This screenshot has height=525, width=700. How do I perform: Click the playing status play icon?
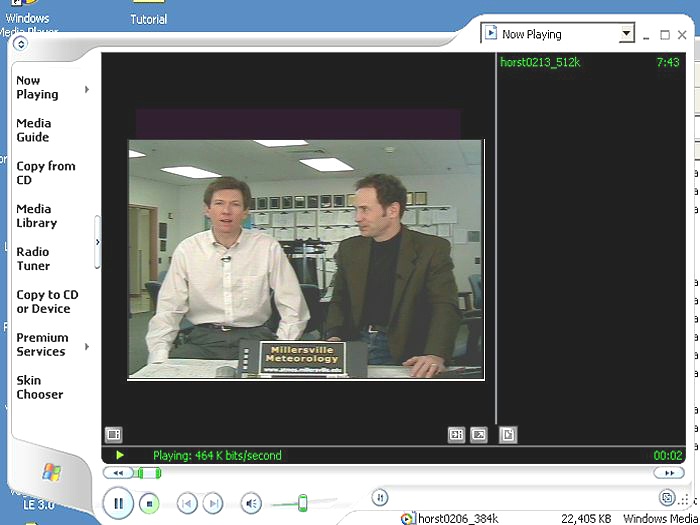click(120, 455)
